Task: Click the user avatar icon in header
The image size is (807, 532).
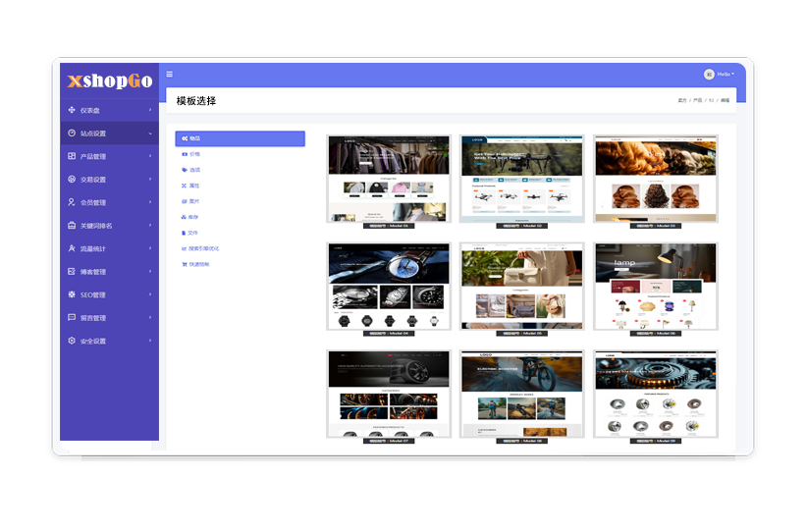Action: pos(709,75)
